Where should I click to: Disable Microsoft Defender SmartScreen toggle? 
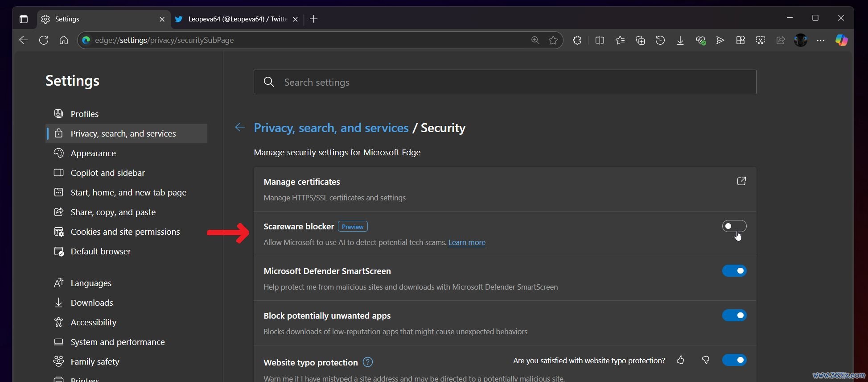[x=734, y=271]
